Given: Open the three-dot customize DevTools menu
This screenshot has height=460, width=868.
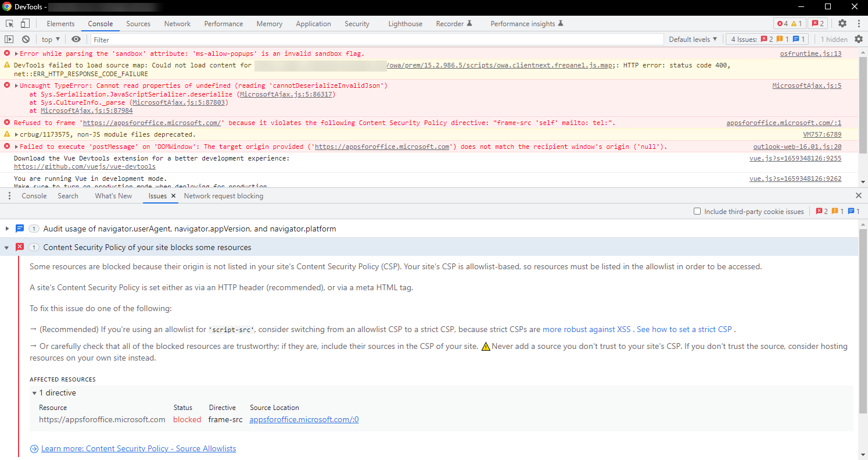Looking at the screenshot, I should 859,24.
